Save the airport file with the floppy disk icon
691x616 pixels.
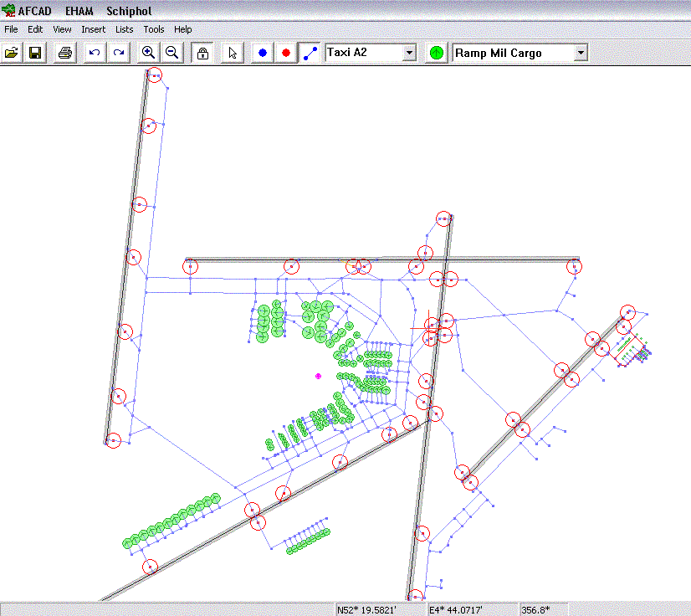[x=35, y=53]
